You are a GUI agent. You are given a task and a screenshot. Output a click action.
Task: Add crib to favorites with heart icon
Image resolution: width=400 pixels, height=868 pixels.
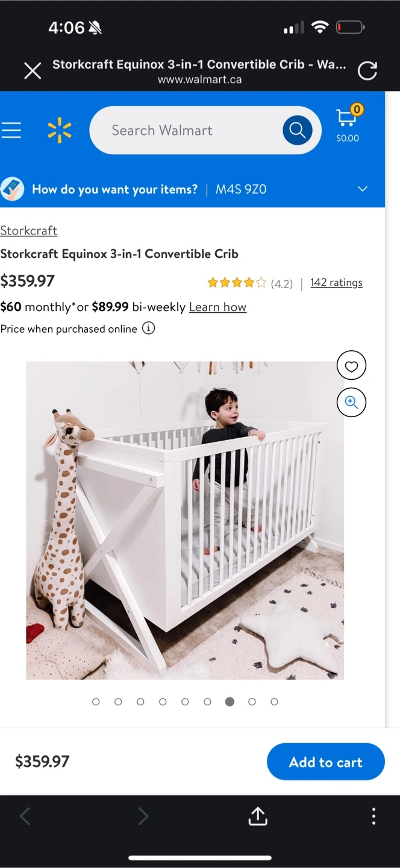coord(351,365)
